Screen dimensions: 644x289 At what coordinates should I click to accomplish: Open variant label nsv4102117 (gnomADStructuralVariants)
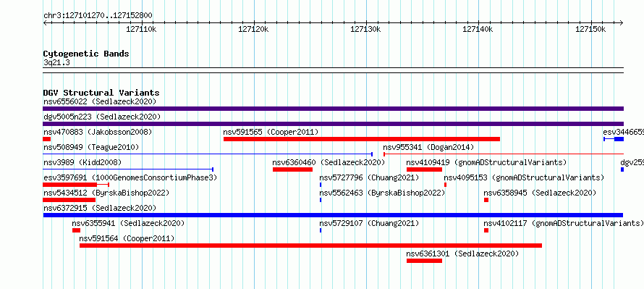click(x=563, y=223)
